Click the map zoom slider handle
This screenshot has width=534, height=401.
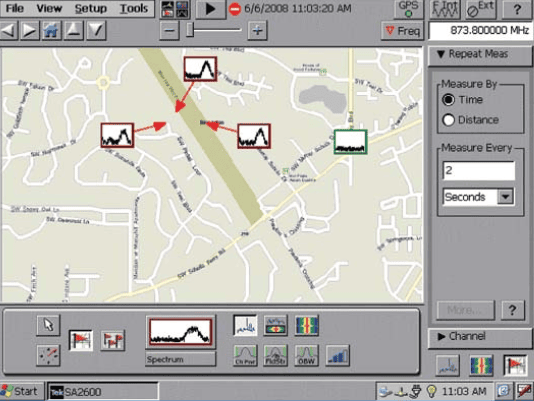190,31
